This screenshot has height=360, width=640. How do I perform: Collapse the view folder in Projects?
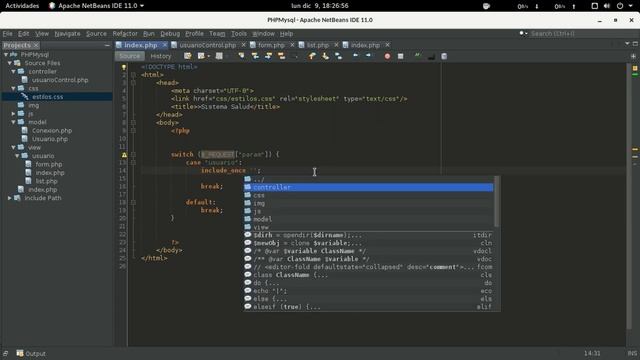click(13, 147)
